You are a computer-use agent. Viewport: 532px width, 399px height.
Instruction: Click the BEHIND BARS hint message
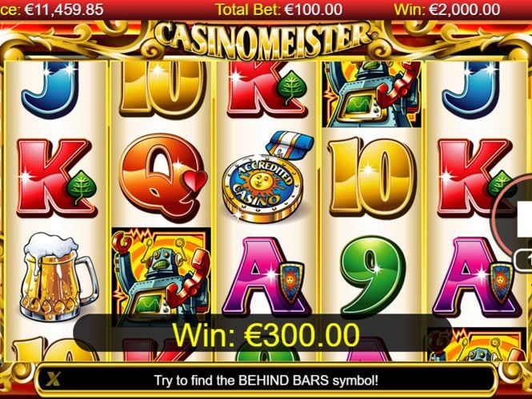point(266,381)
